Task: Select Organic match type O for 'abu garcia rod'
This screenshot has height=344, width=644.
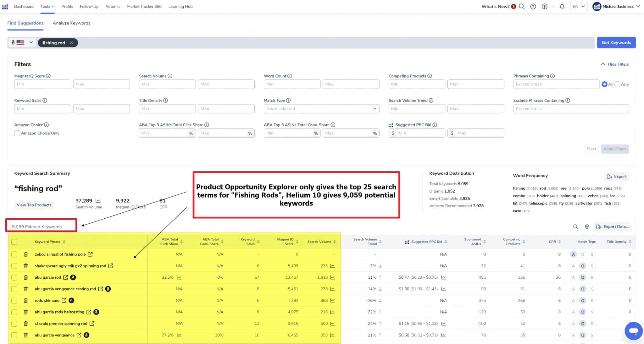Action: pos(583,277)
